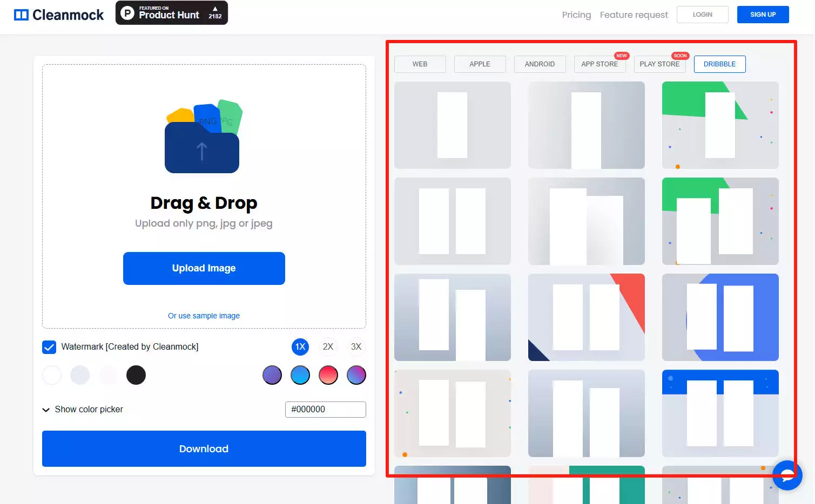The image size is (815, 504).
Task: Select the template with two overlapping frames
Action: 587,221
